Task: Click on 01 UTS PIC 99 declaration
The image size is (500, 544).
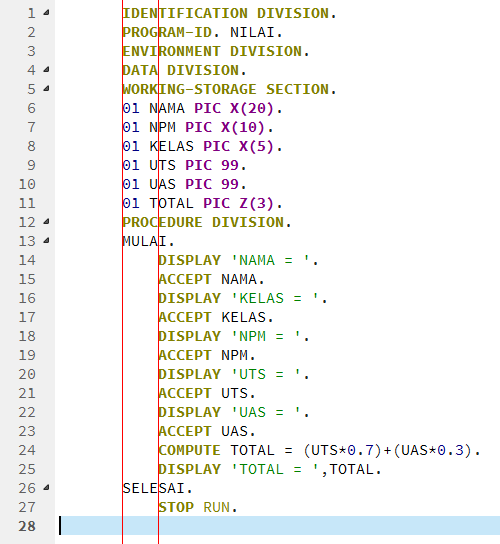Action: click(184, 165)
